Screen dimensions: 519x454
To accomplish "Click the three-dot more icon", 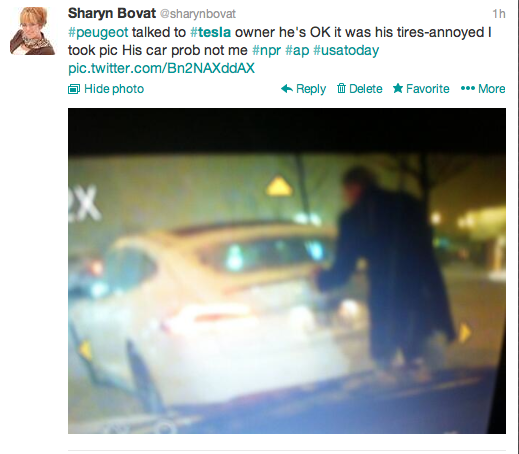I will [468, 88].
